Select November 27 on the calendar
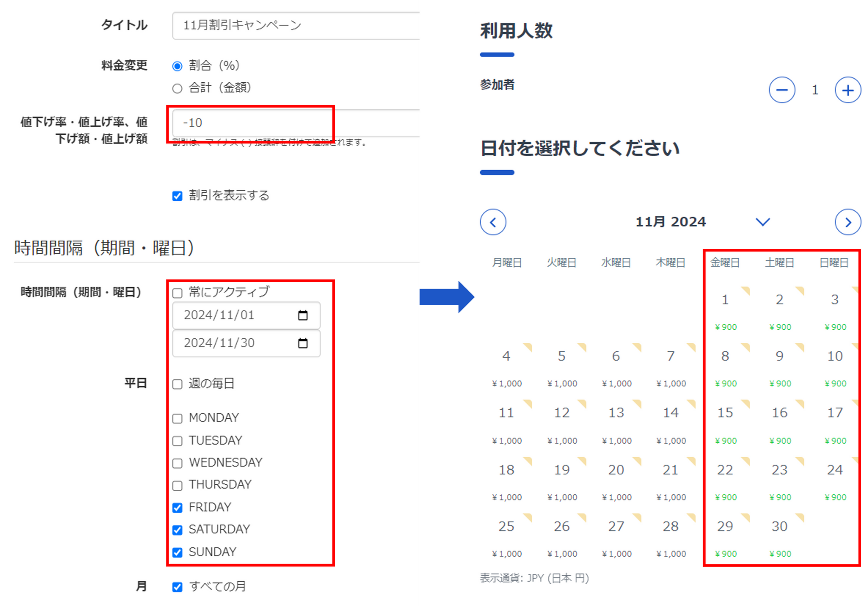 point(616,527)
